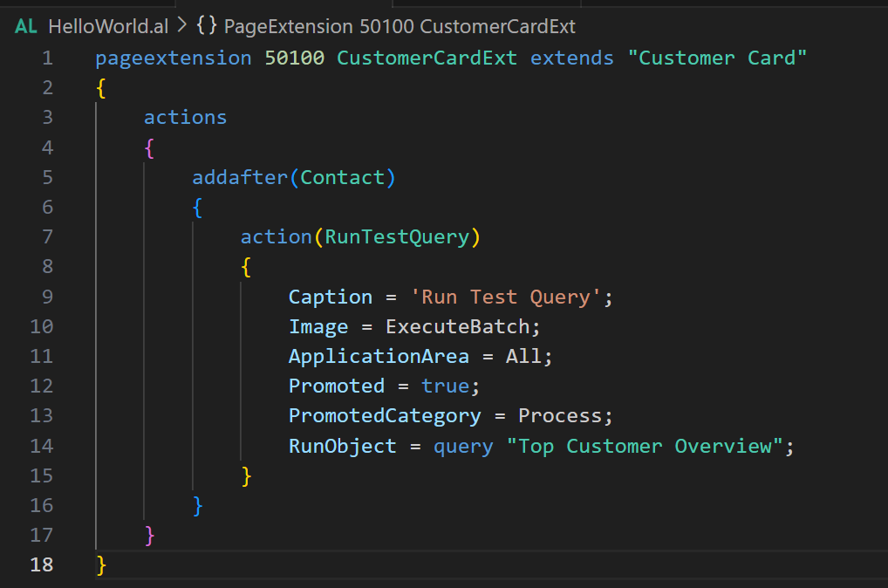
Task: Click the true value on line 12
Action: (x=445, y=386)
